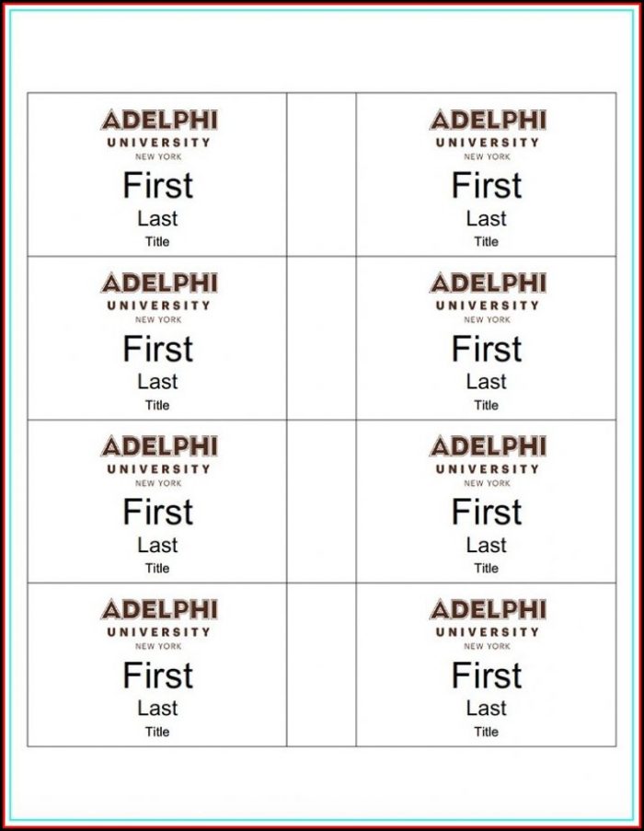Click "First" in the third-row right badge

pyautogui.click(x=487, y=513)
